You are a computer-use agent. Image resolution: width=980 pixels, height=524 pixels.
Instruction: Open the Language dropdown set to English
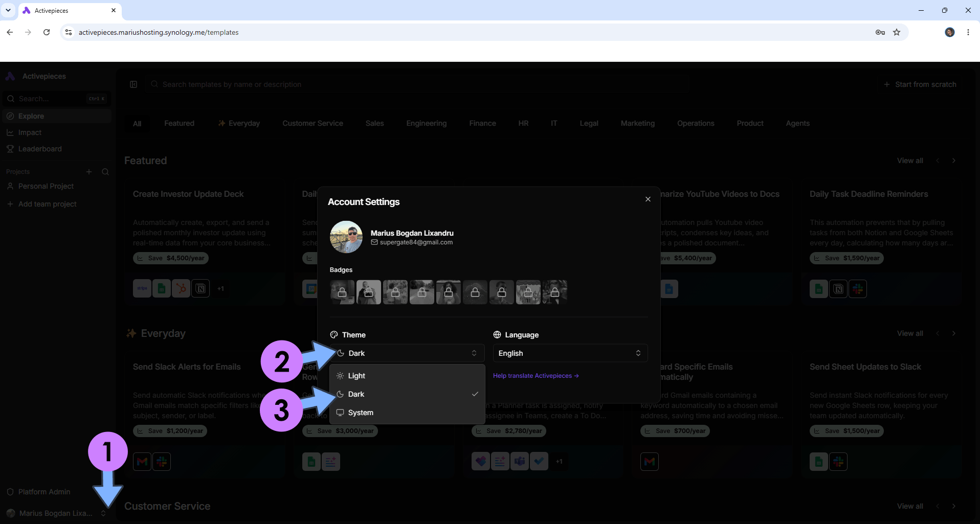pos(570,353)
